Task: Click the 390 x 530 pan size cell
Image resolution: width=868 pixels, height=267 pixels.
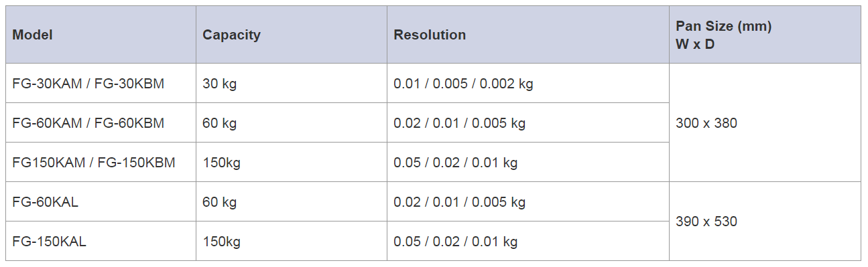Action: pyautogui.click(x=765, y=221)
